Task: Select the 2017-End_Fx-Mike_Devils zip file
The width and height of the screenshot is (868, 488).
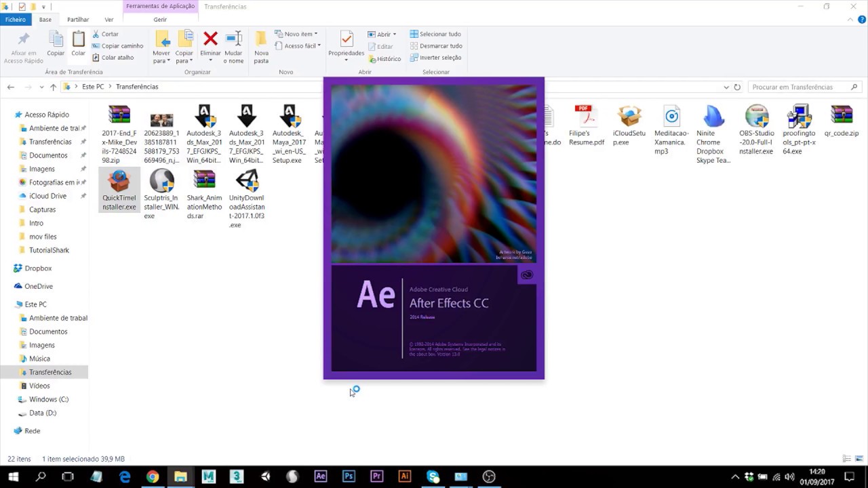Action: 119,134
